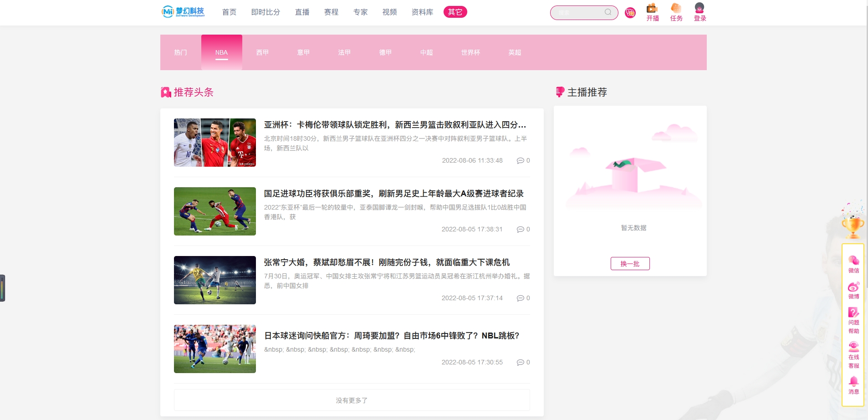Select highlighted 其它 navigation item
The image size is (868, 420).
[x=455, y=12]
